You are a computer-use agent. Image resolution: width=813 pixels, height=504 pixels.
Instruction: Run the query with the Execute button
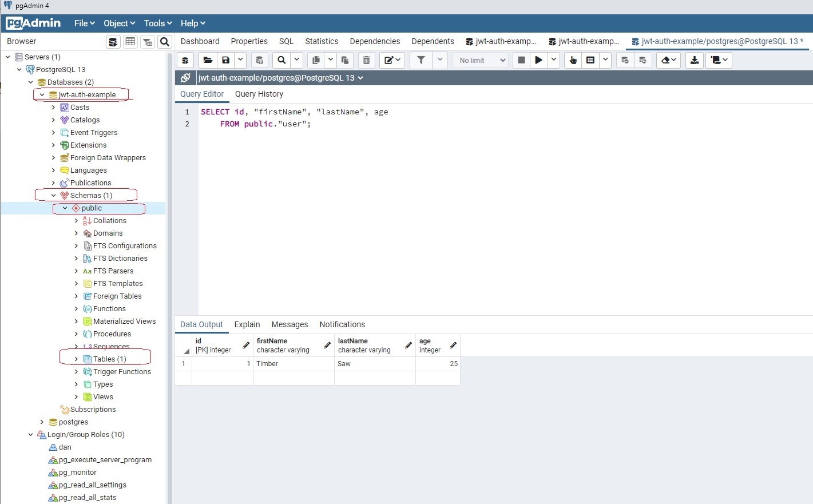(x=538, y=60)
